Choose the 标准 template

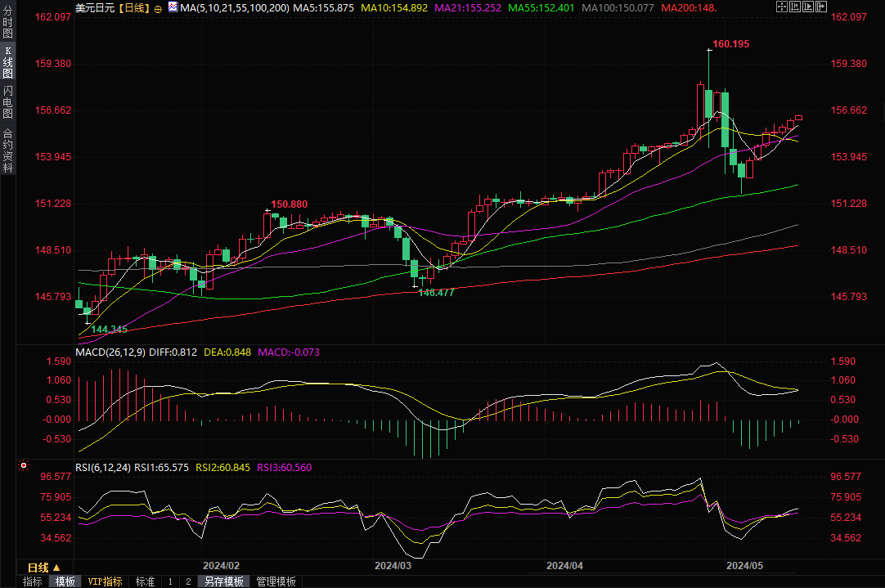pos(145,581)
